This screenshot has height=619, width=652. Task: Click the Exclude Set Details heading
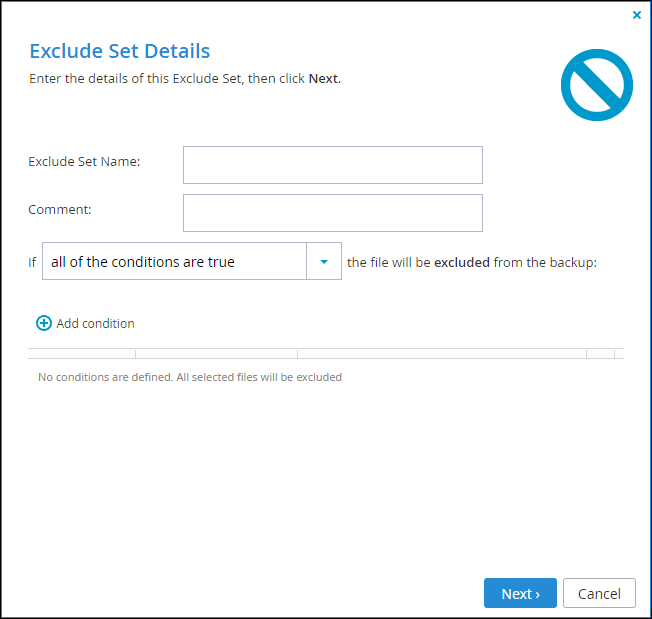tap(120, 51)
